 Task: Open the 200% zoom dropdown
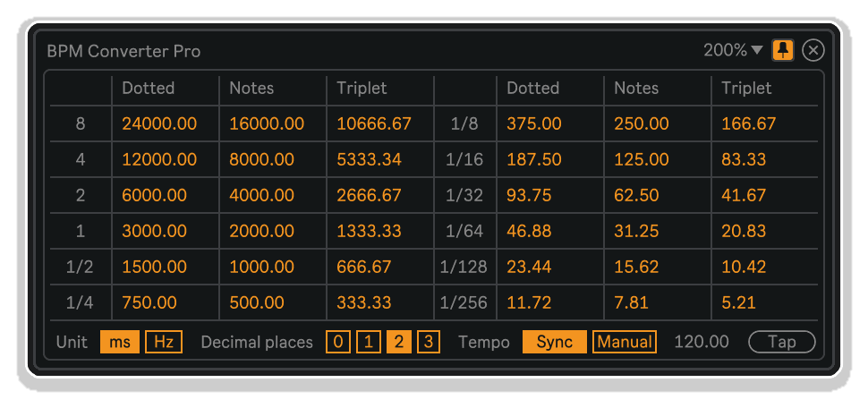(x=733, y=50)
